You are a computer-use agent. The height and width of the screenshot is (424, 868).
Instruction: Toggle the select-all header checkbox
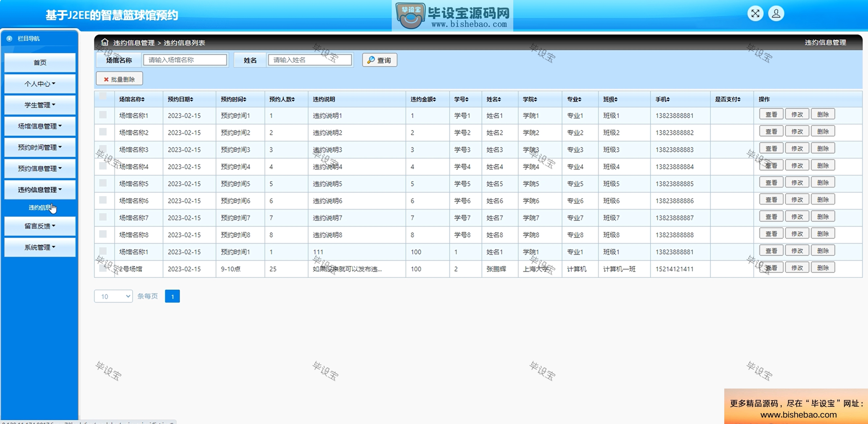(103, 96)
